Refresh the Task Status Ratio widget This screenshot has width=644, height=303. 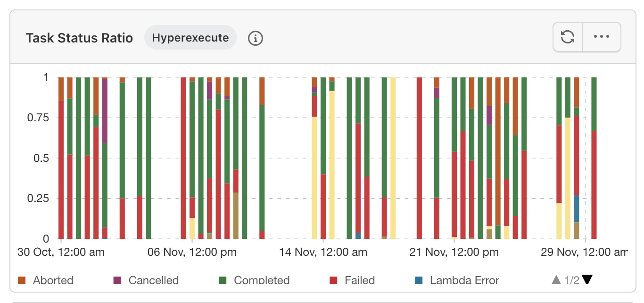pyautogui.click(x=568, y=37)
